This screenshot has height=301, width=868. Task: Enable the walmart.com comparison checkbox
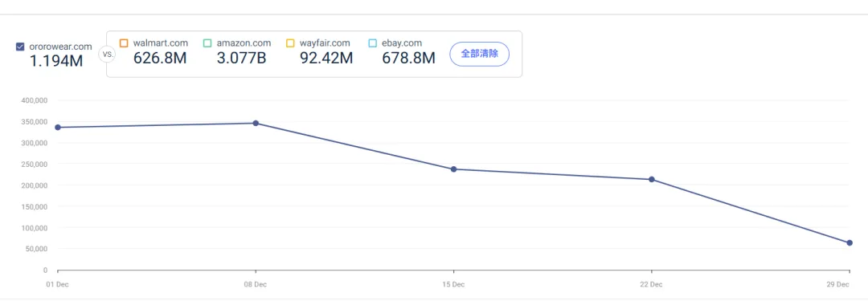pos(124,43)
